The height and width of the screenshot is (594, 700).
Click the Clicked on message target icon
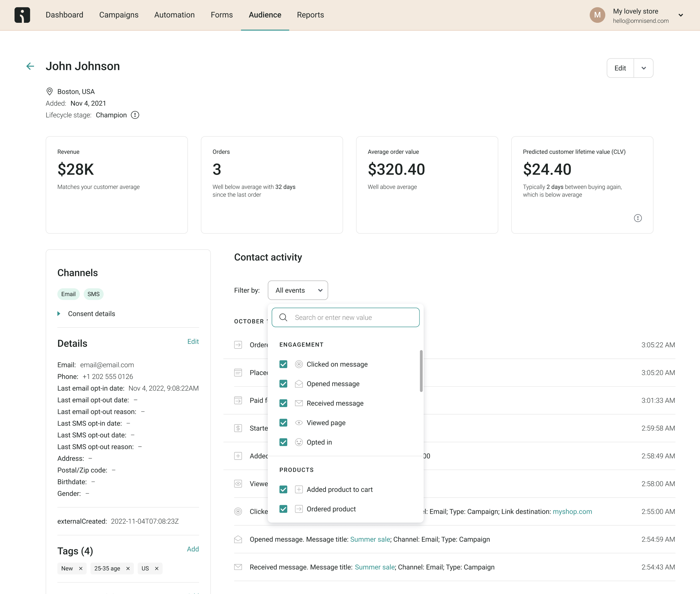click(299, 364)
